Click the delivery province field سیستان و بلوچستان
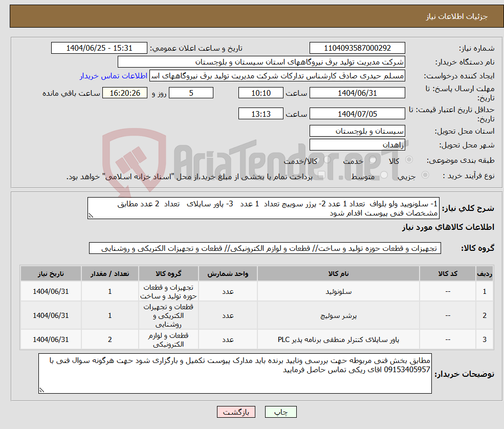 [x=357, y=131]
